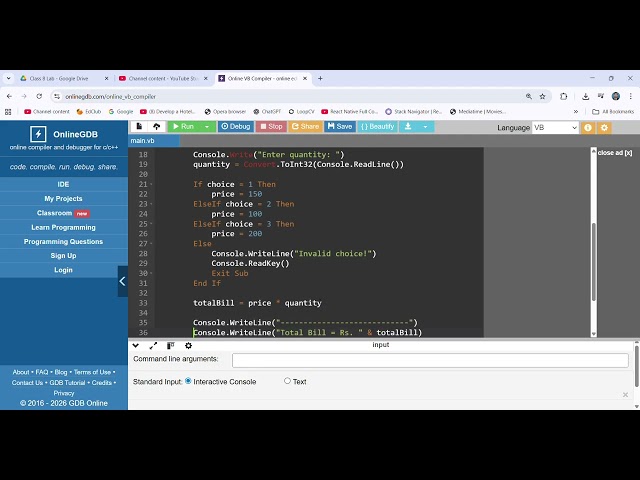The height and width of the screenshot is (480, 640).
Task: Open the browser extensions puzzle icon
Action: 564,97
